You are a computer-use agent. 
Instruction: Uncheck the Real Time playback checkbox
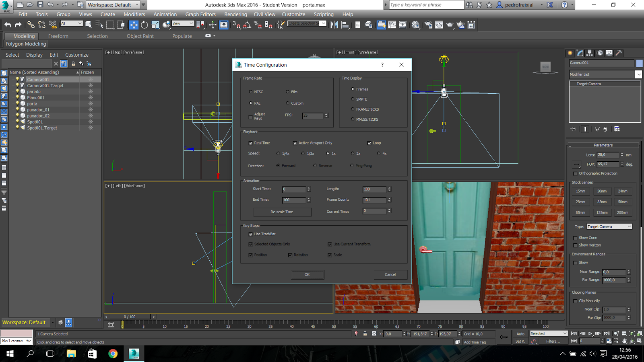point(251,143)
